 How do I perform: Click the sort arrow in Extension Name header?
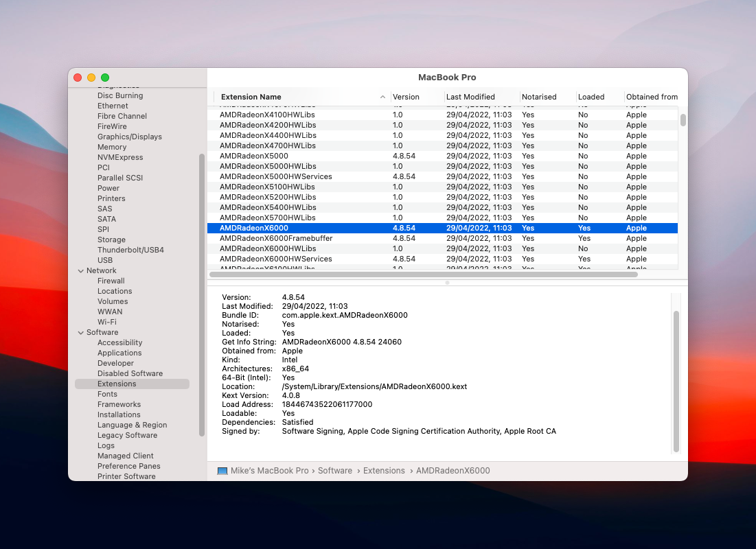[382, 97]
